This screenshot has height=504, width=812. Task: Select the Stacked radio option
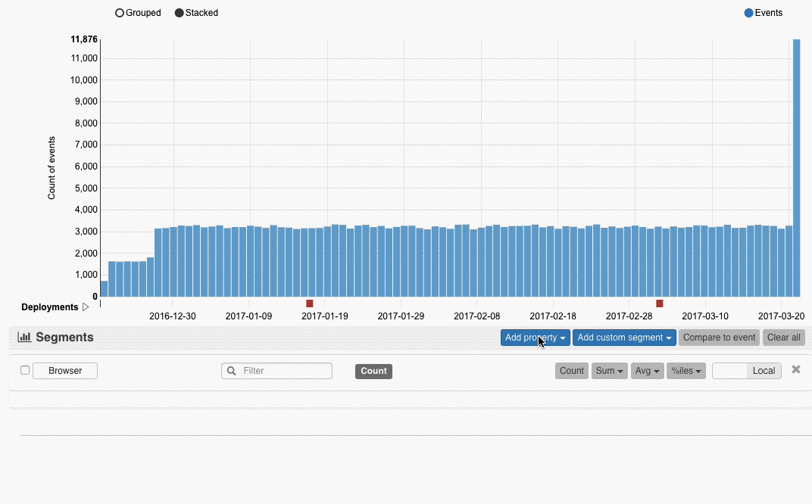pyautogui.click(x=180, y=13)
